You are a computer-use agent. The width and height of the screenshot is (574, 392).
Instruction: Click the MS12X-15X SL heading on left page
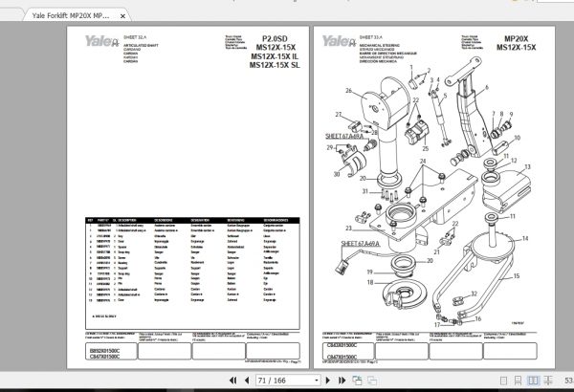click(x=275, y=65)
